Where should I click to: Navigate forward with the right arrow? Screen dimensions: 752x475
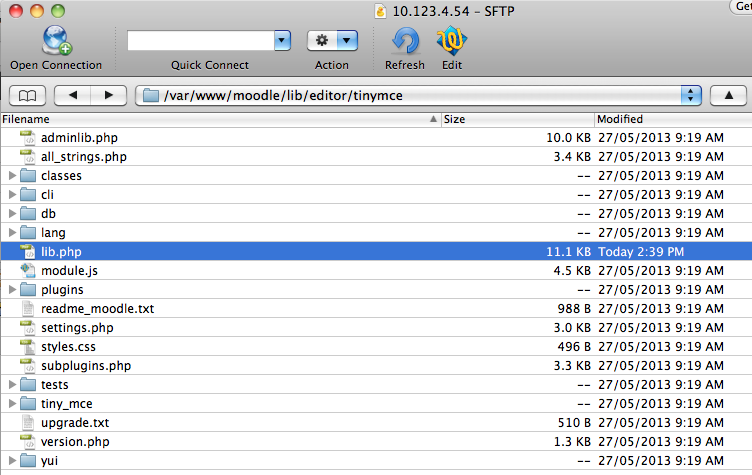pos(108,95)
